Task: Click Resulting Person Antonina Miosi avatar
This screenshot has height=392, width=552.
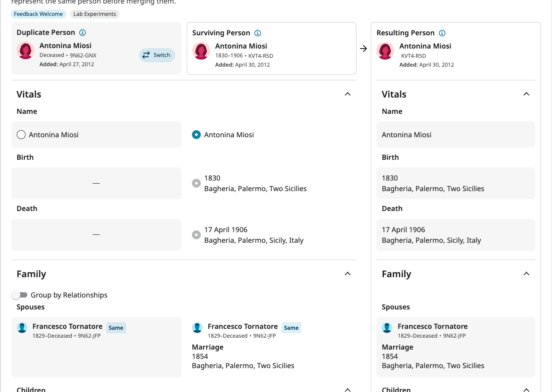Action: 385,51
